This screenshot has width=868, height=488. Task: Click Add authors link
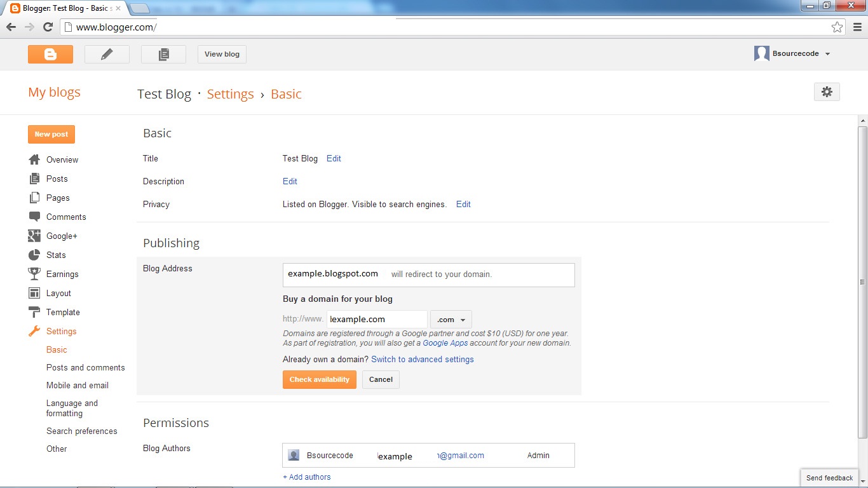[x=307, y=477]
